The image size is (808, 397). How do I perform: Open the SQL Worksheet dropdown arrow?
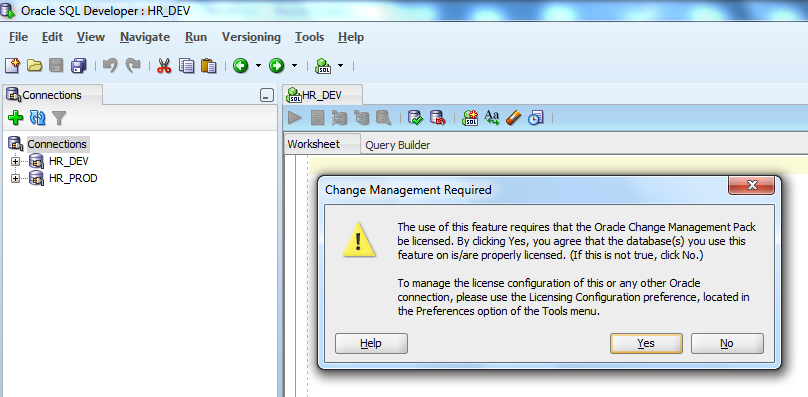tap(340, 65)
